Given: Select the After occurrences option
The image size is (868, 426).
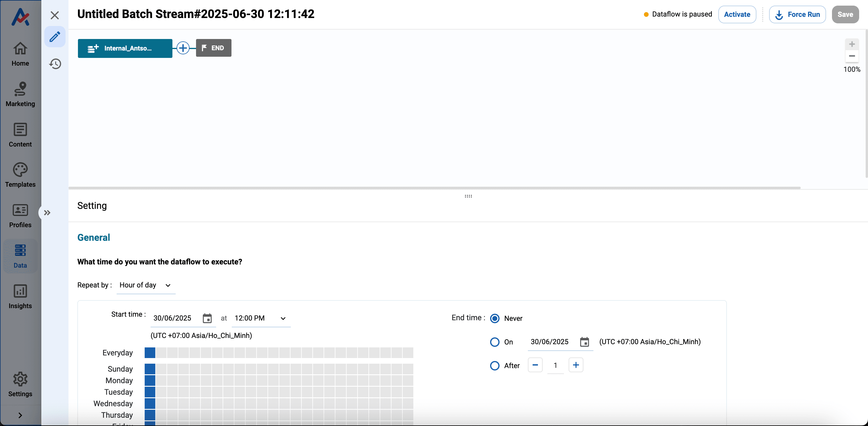Looking at the screenshot, I should pos(495,366).
